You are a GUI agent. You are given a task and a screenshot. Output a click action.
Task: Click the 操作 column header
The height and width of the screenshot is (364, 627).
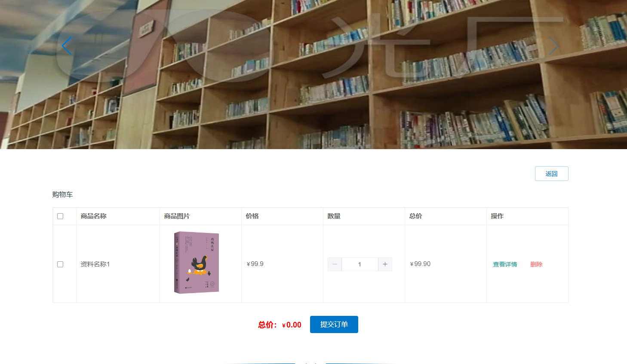(x=497, y=216)
